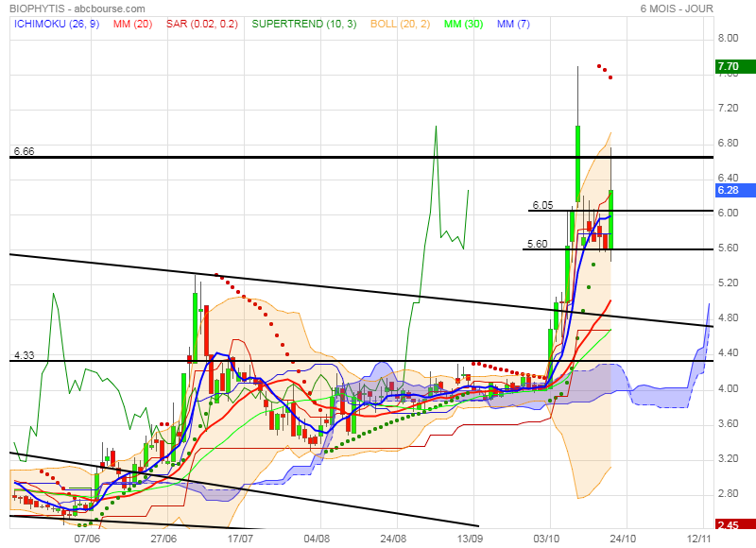Click the MM (30) legend label
The height and width of the screenshot is (548, 756).
coord(463,24)
